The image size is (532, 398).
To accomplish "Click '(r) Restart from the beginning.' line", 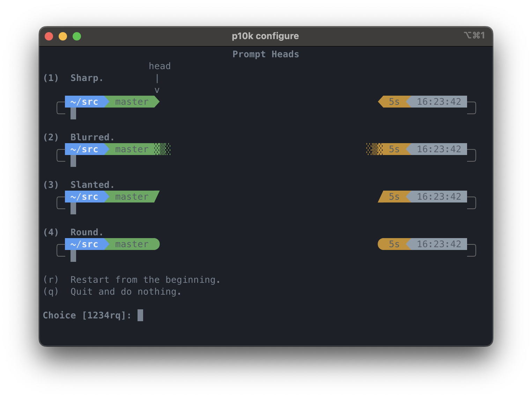I will coord(132,280).
